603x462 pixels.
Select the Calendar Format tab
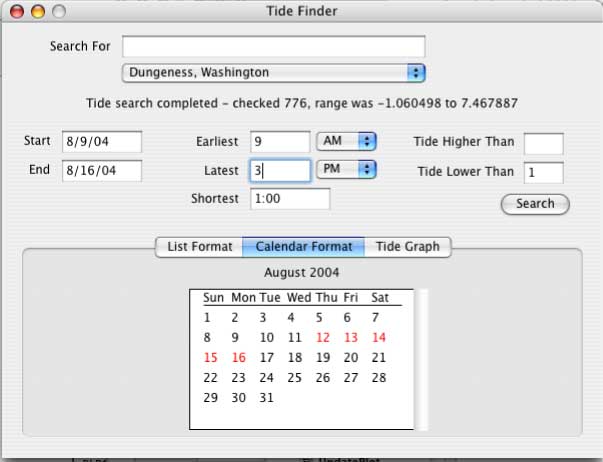(x=303, y=246)
